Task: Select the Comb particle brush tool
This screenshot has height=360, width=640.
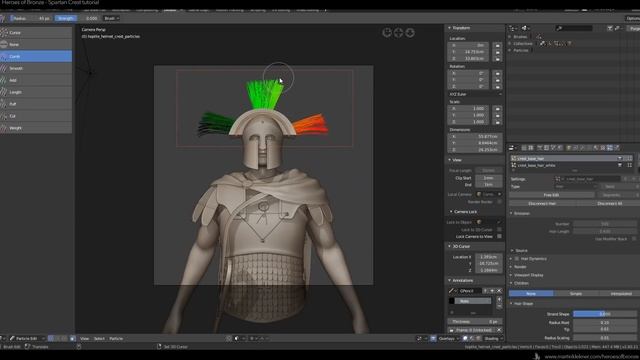Action: [36, 56]
